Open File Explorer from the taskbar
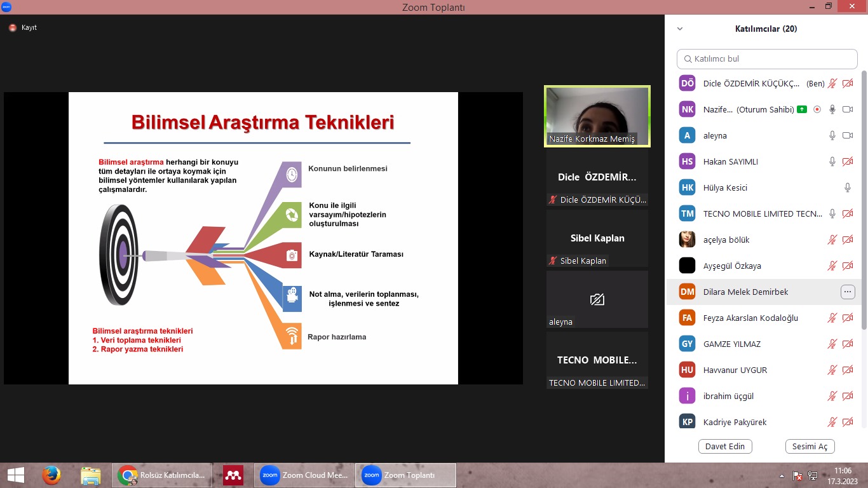The height and width of the screenshot is (488, 868). [x=91, y=475]
